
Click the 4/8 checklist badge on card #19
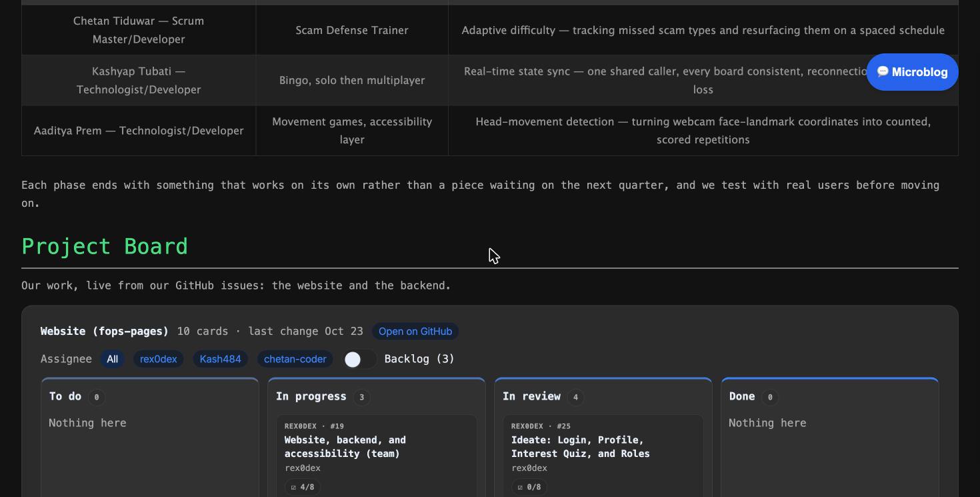point(303,487)
